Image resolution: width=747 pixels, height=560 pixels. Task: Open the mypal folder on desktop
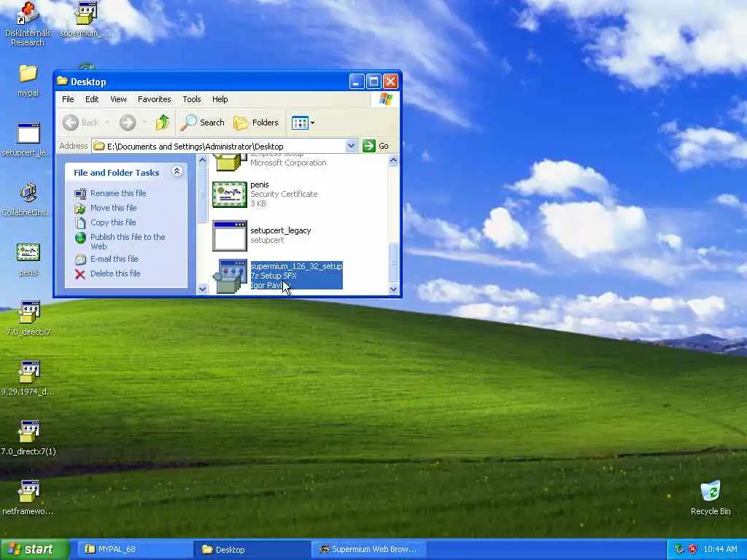28,80
